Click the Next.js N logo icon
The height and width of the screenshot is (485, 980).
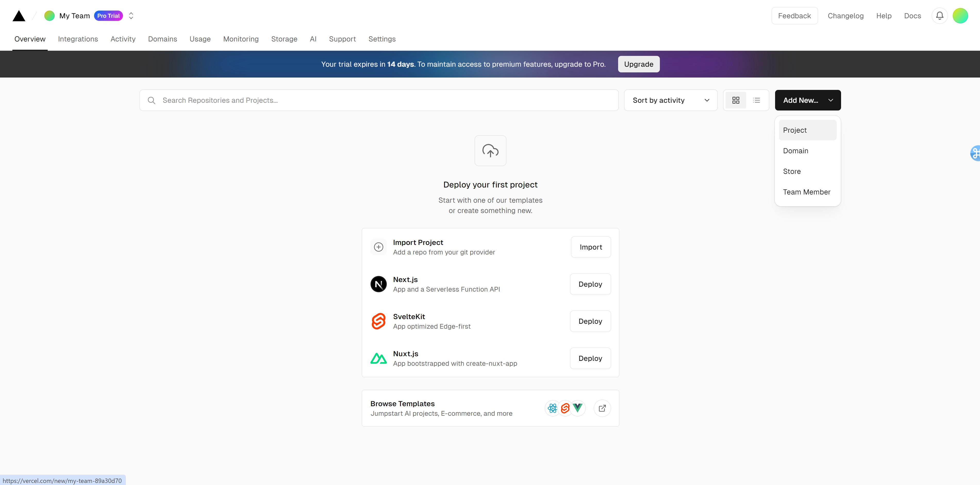coord(378,284)
